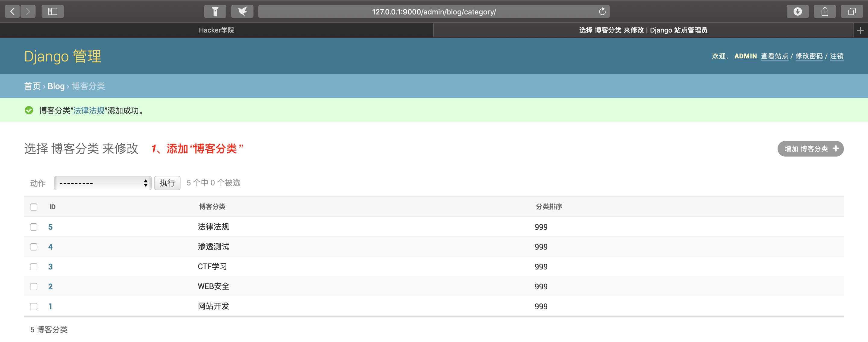
Task: Click the 5 博客分类 count text
Action: (x=49, y=330)
